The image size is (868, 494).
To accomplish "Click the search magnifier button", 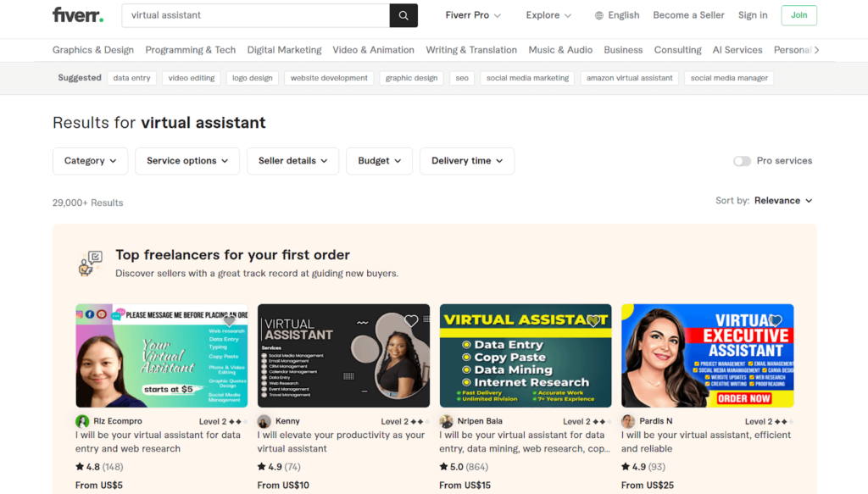I will (403, 15).
